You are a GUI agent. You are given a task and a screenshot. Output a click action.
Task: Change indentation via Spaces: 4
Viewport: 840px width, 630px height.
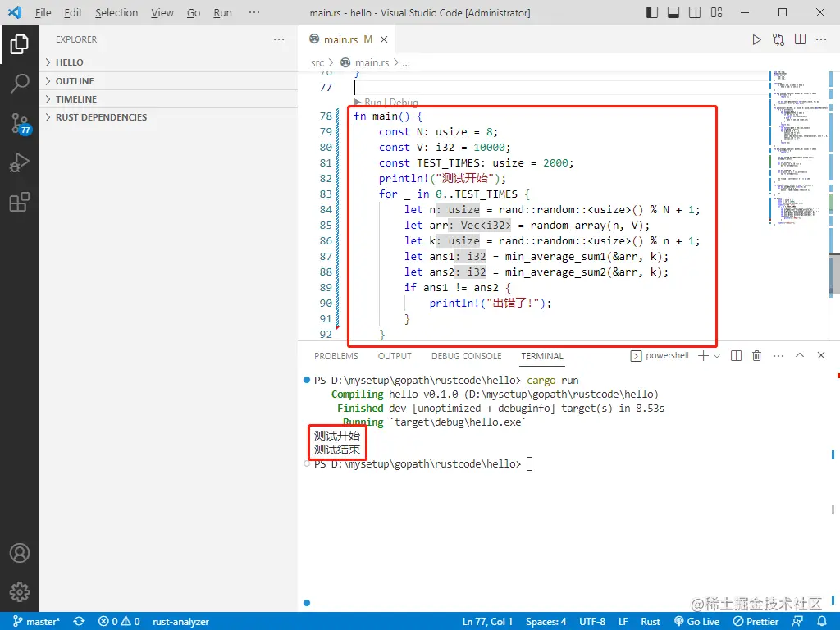click(546, 622)
